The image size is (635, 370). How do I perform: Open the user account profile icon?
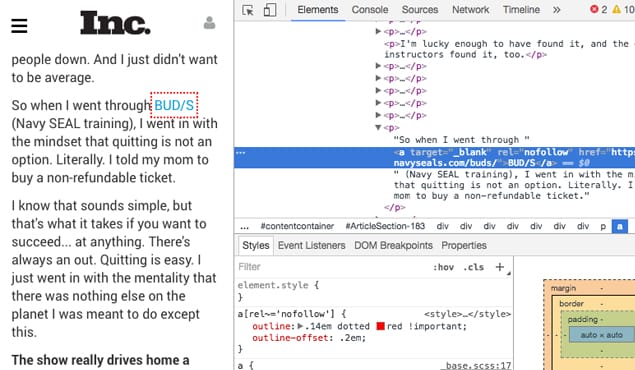[209, 23]
